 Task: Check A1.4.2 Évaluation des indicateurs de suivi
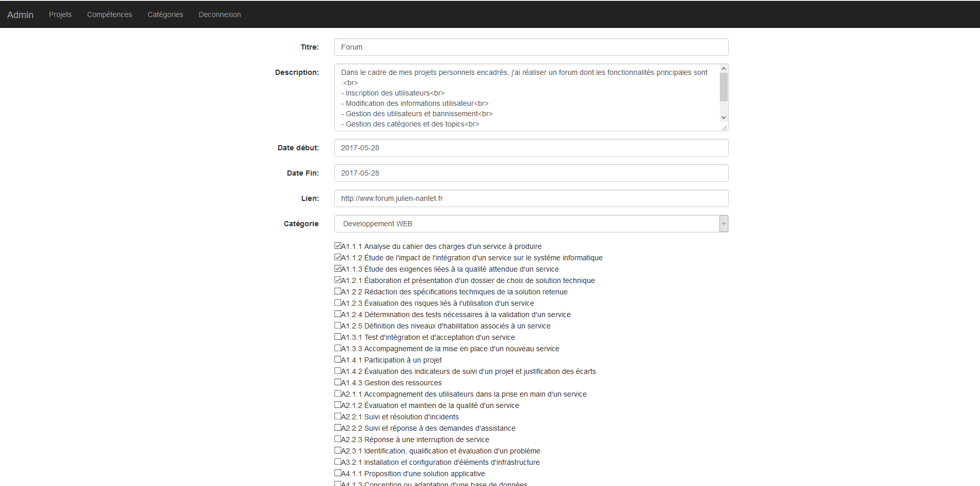coord(338,371)
